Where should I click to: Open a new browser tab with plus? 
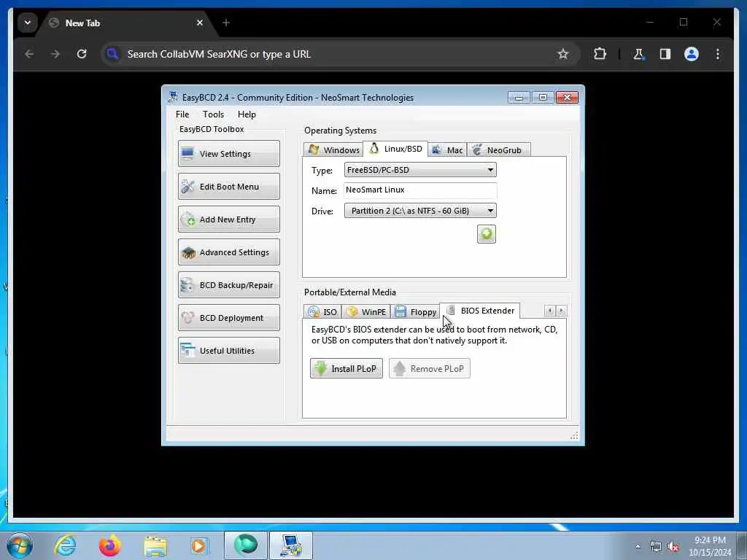pos(226,23)
